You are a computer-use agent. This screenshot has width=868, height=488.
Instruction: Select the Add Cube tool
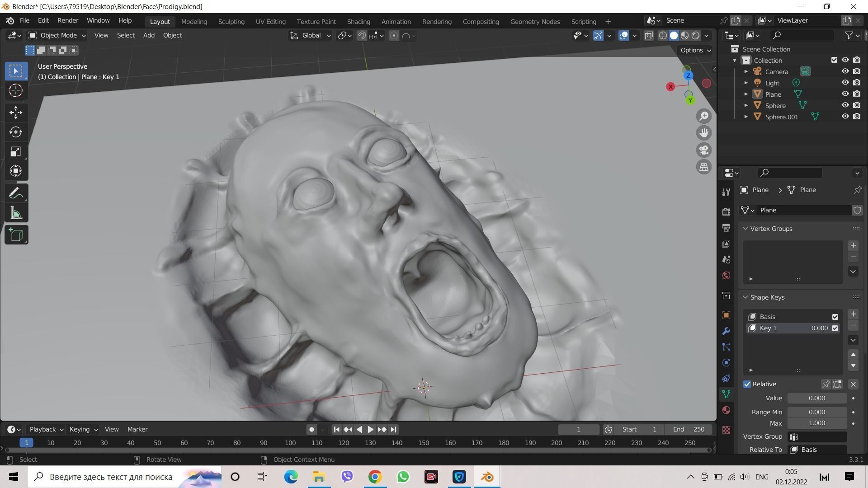click(x=16, y=235)
